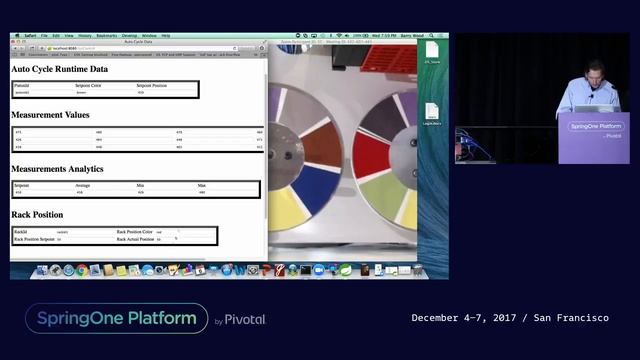Click the Rack Actual Position label
The height and width of the screenshot is (360, 640).
[136, 239]
